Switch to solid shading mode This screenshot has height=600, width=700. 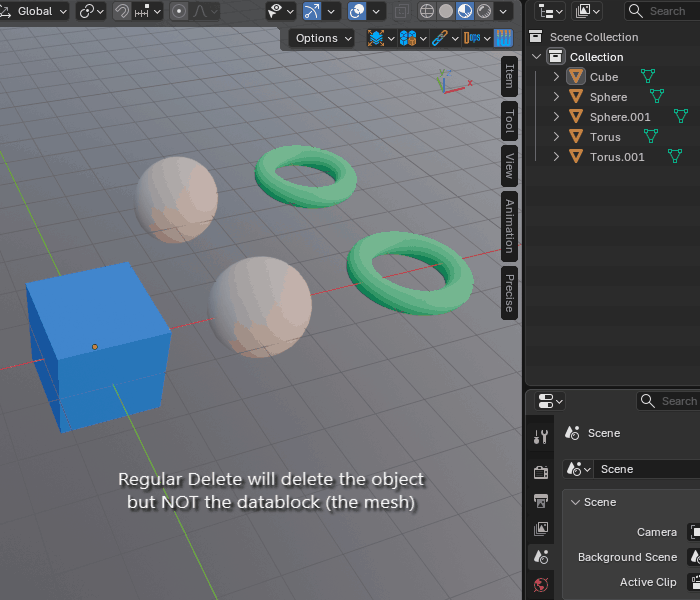click(446, 11)
